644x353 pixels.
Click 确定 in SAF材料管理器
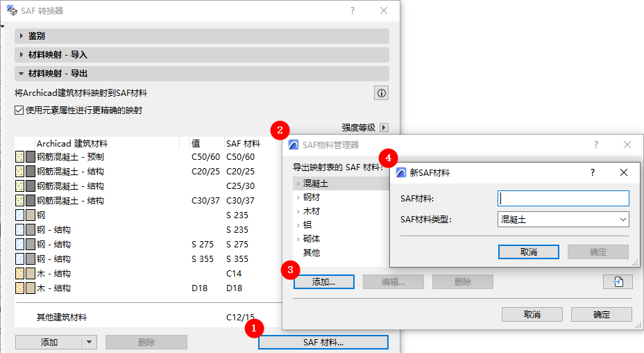point(601,315)
